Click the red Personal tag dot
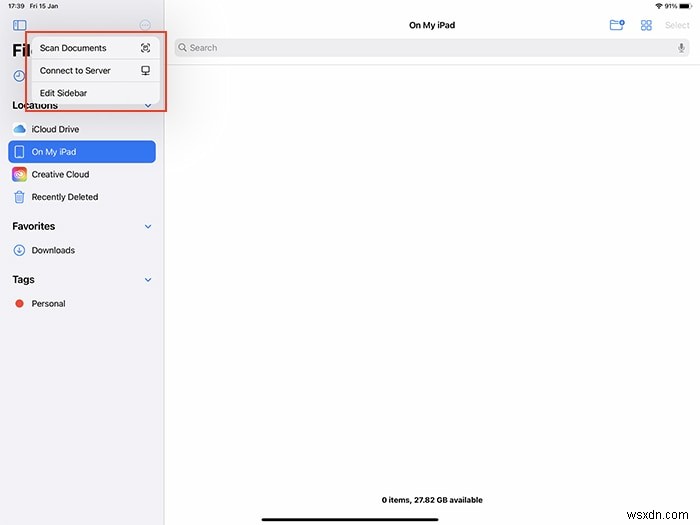 [x=19, y=304]
